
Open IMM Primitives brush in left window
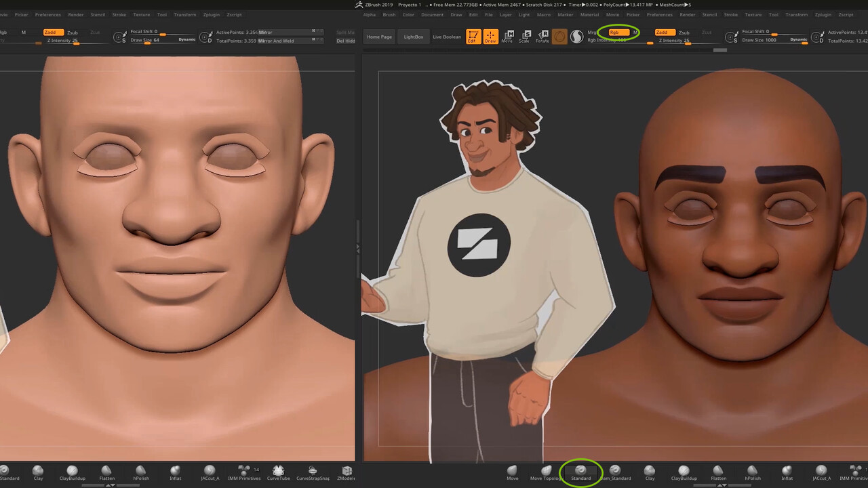[x=244, y=473]
